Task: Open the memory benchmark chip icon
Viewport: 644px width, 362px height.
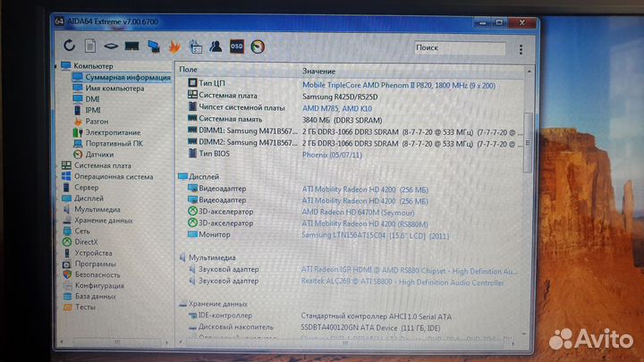Action: click(131, 46)
